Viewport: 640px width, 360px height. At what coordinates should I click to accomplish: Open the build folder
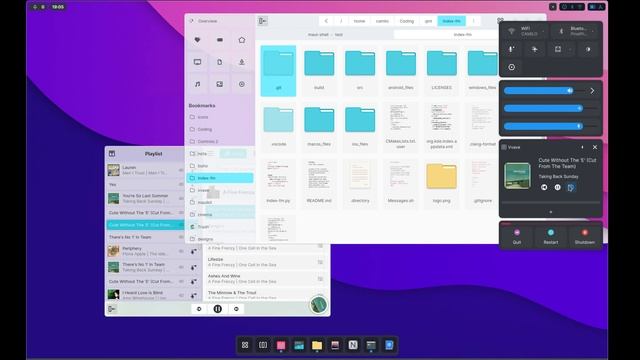319,70
